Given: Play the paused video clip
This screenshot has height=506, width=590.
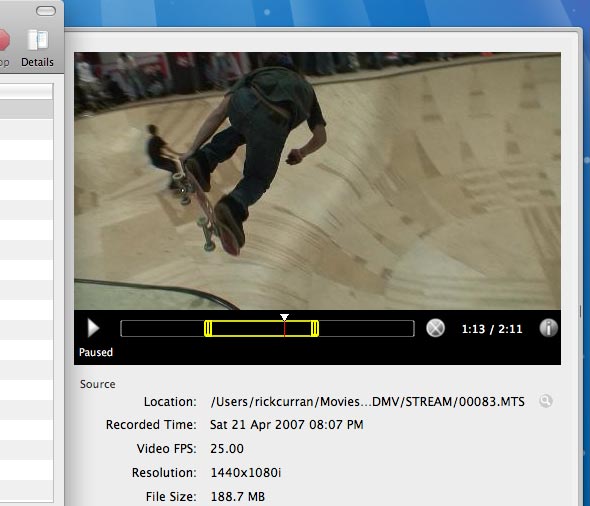Looking at the screenshot, I should 93,328.
